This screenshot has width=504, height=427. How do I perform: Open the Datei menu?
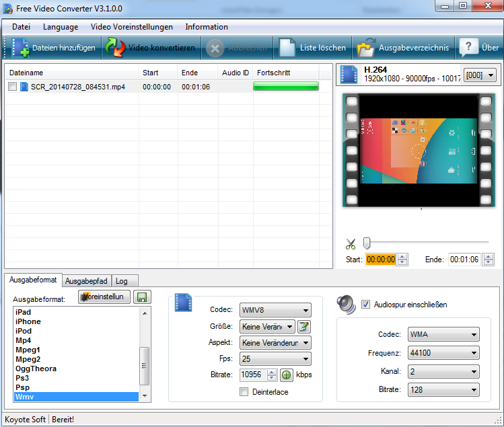(x=22, y=27)
